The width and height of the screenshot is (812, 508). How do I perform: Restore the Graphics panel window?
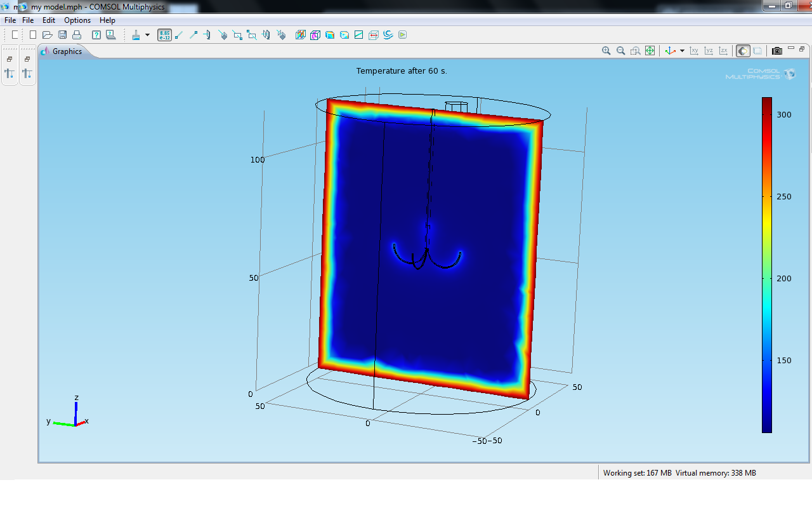(802, 49)
